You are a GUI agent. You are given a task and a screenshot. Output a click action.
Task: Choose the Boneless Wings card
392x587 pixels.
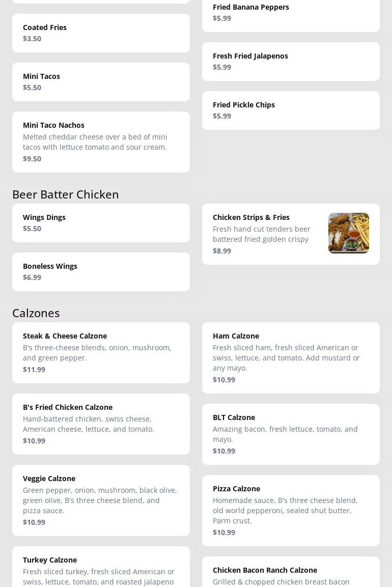coord(101,272)
